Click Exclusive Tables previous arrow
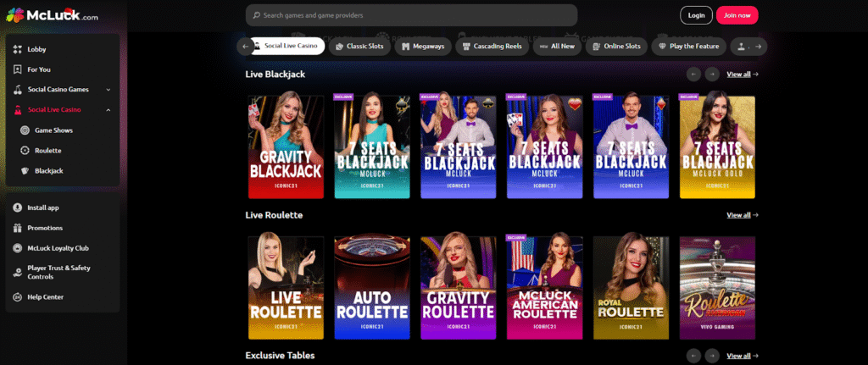The image size is (868, 365). coord(693,356)
